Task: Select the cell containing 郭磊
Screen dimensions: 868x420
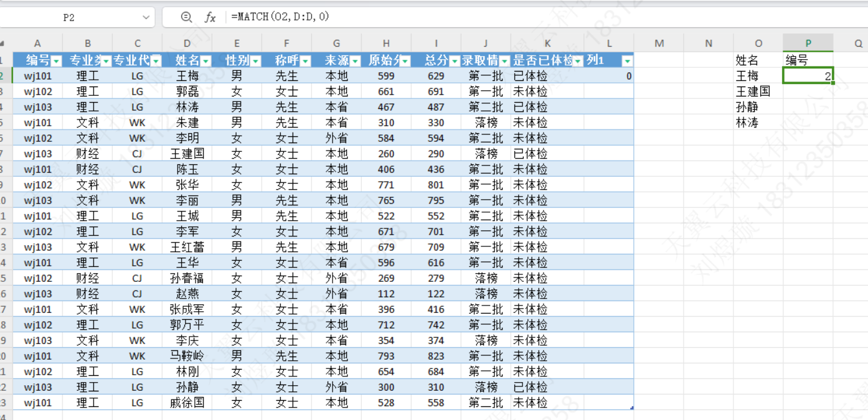Action: (187, 91)
